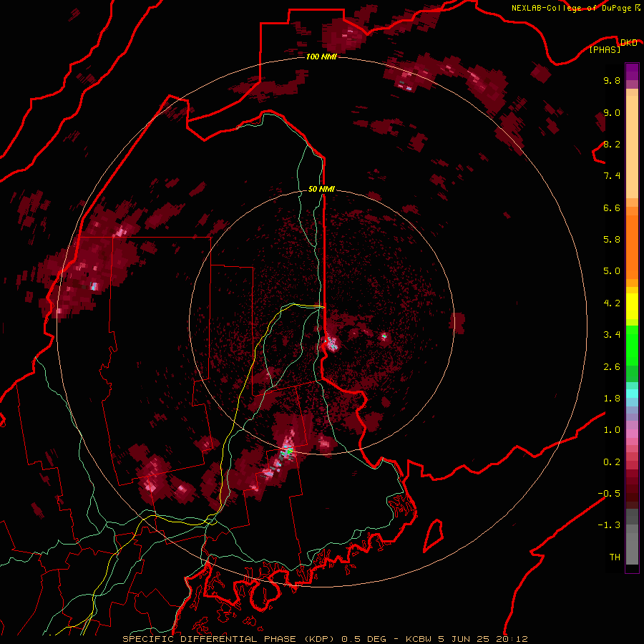The width and height of the screenshot is (644, 644).
Task: Click the yellow color band in legend
Action: coord(632,306)
